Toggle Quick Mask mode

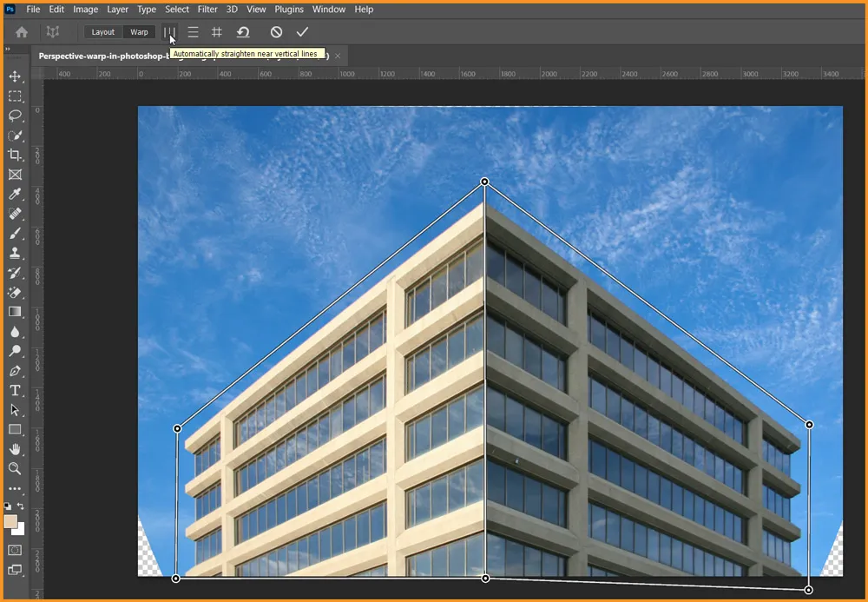tap(15, 550)
